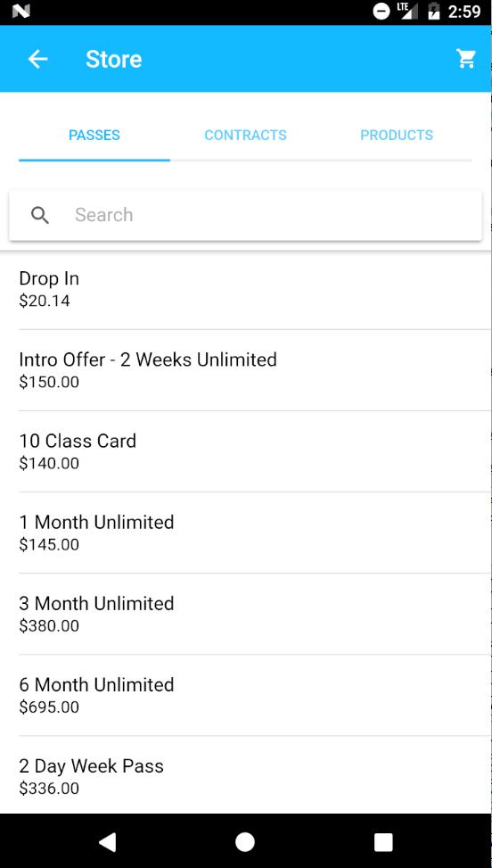
Task: Choose the 10 Class Card pass
Action: [x=245, y=451]
